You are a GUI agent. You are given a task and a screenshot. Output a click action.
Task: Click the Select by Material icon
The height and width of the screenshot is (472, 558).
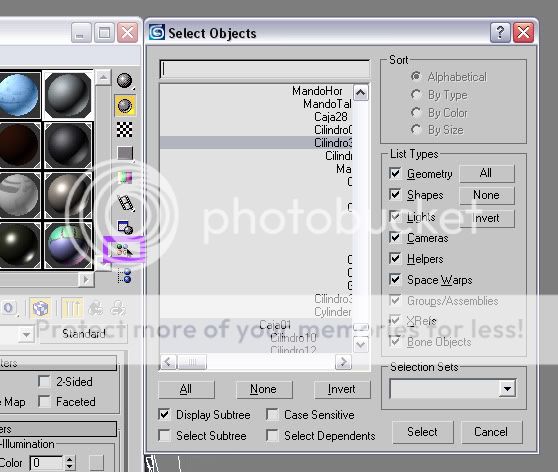[x=124, y=250]
